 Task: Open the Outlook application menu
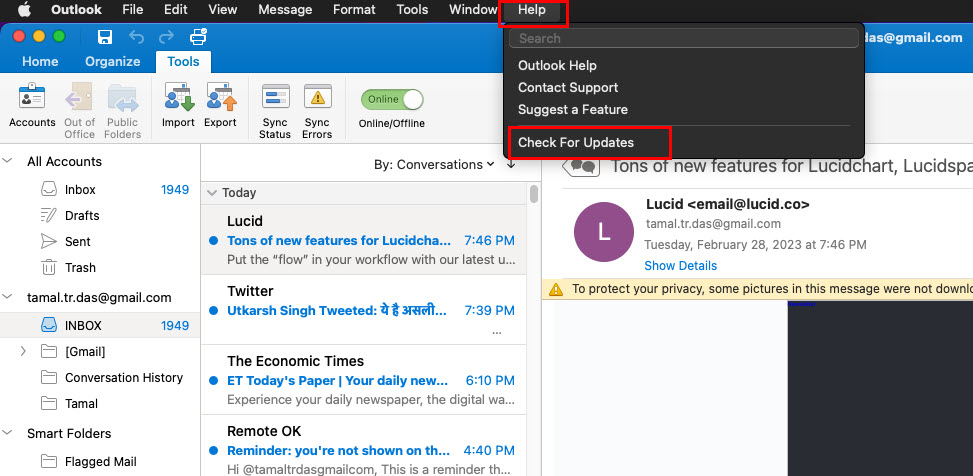76,9
